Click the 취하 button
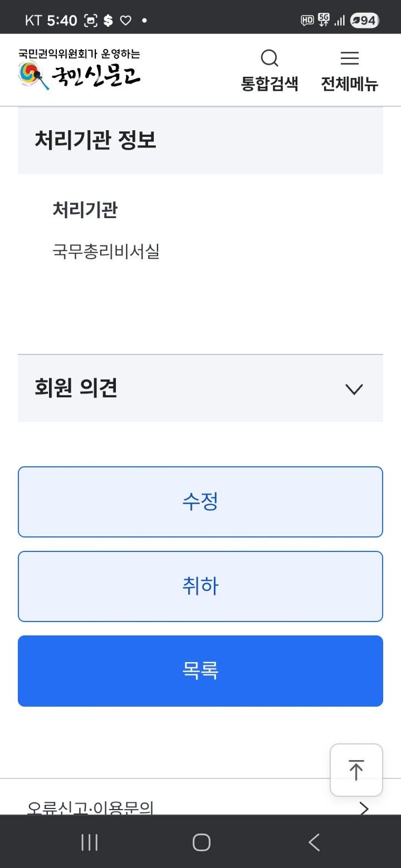Viewport: 401px width, 868px height. coord(200,586)
